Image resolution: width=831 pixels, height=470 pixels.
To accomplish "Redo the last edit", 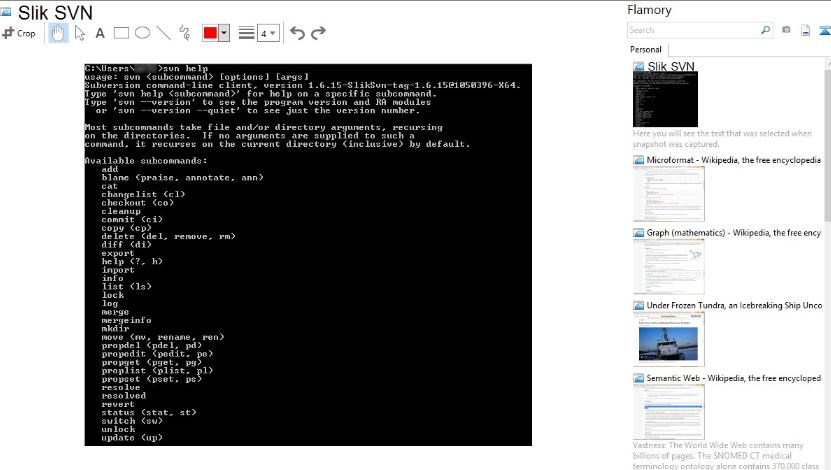I will point(318,33).
